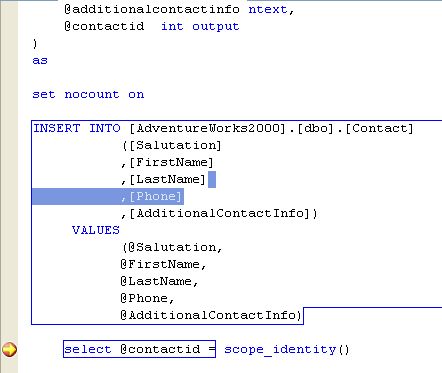This screenshot has height=373, width=442.
Task: Click the ntext data type
Action: pyautogui.click(x=268, y=9)
